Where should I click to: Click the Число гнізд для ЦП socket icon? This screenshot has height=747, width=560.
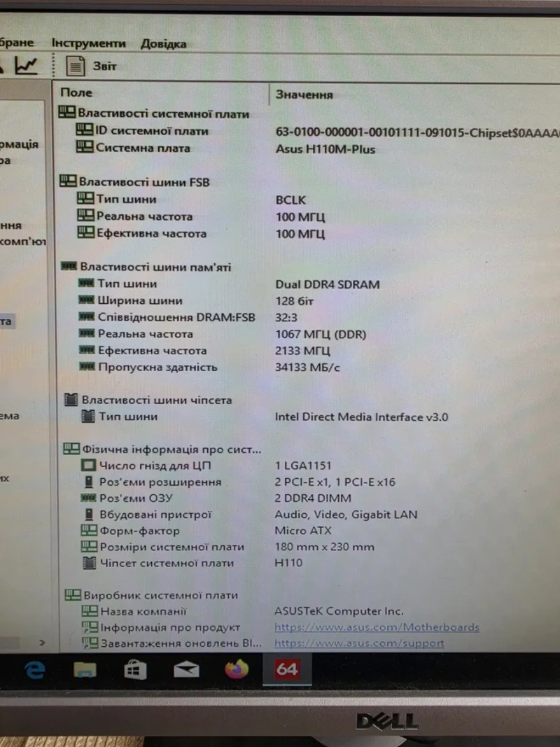89,465
